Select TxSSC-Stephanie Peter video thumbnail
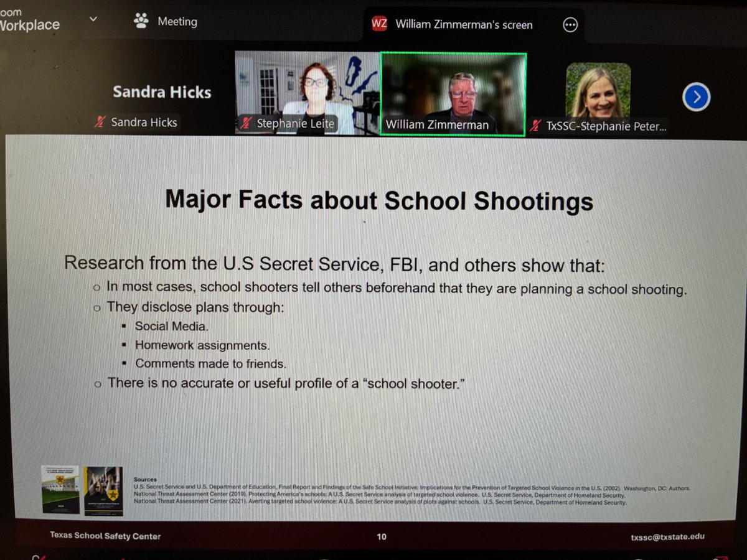 [x=598, y=90]
